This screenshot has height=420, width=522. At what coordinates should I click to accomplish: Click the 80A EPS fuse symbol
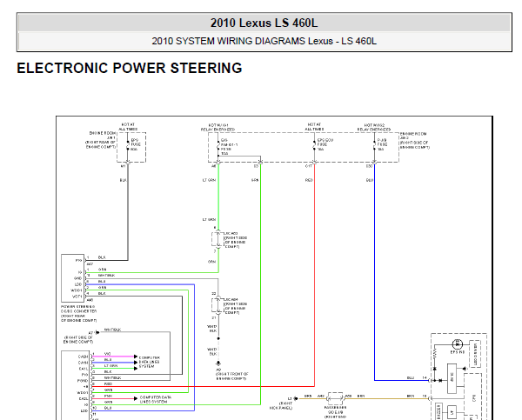pyautogui.click(x=128, y=144)
